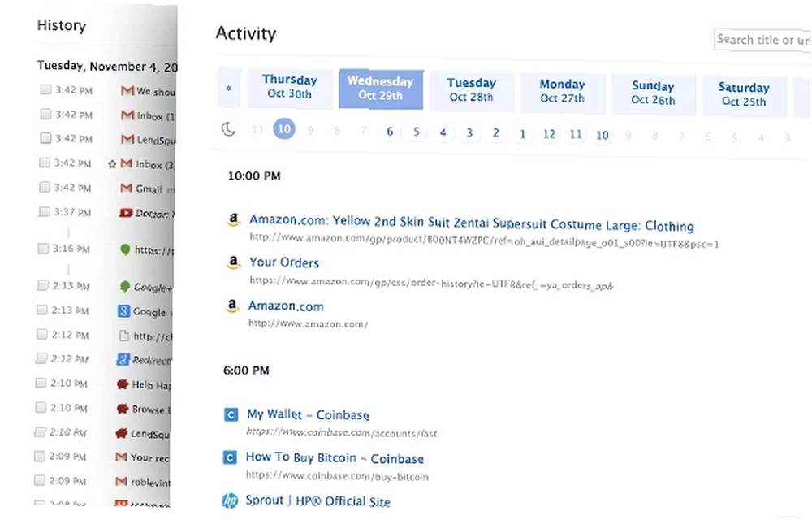812x520 pixels.
Task: Open the Yellow 2nd Skin Suit Amazon link
Action: tap(472, 223)
